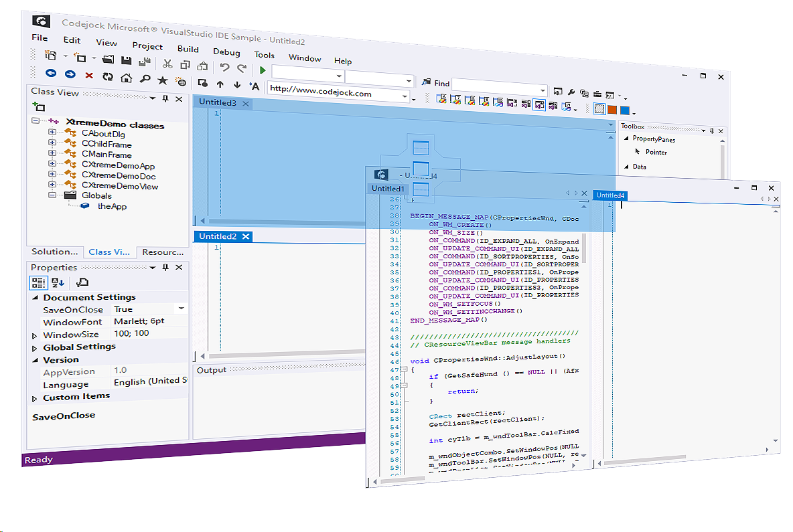Pin the Class View panel
Image resolution: width=793 pixels, height=532 pixels.
165,98
